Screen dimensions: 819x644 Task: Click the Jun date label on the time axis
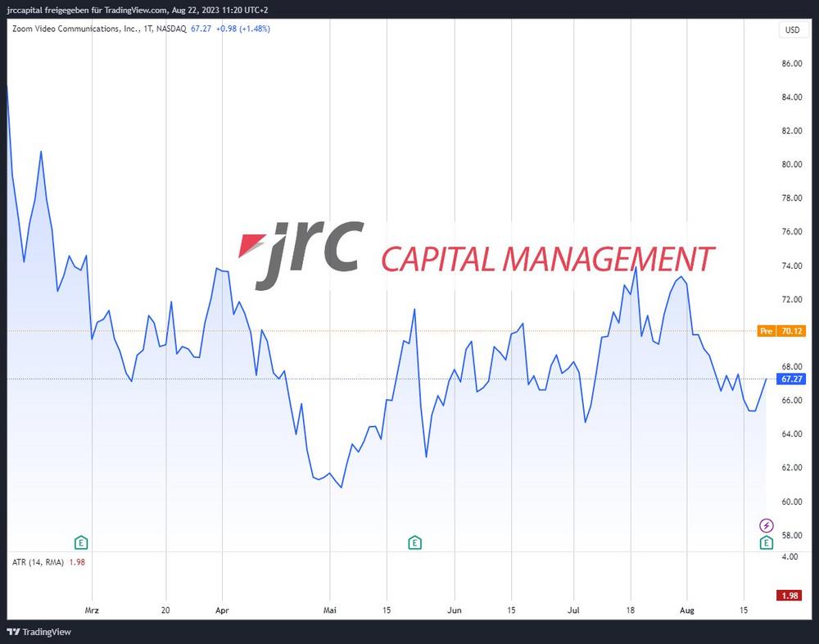455,610
